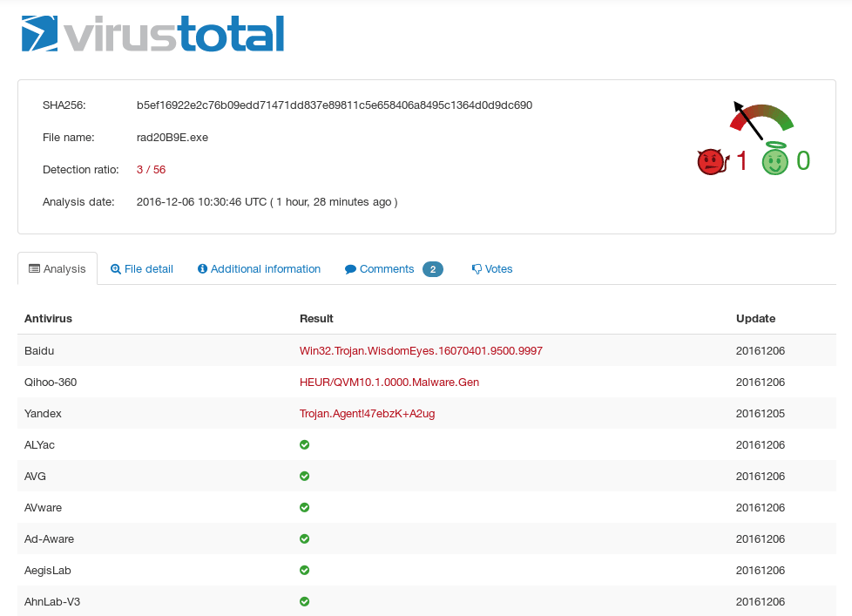Click the Baidu update date 20161206

(x=761, y=351)
